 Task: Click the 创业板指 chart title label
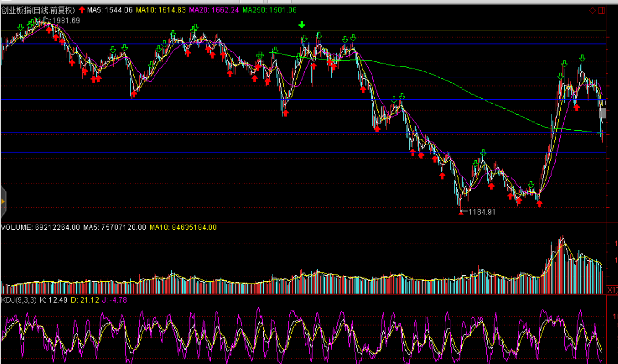click(x=38, y=10)
